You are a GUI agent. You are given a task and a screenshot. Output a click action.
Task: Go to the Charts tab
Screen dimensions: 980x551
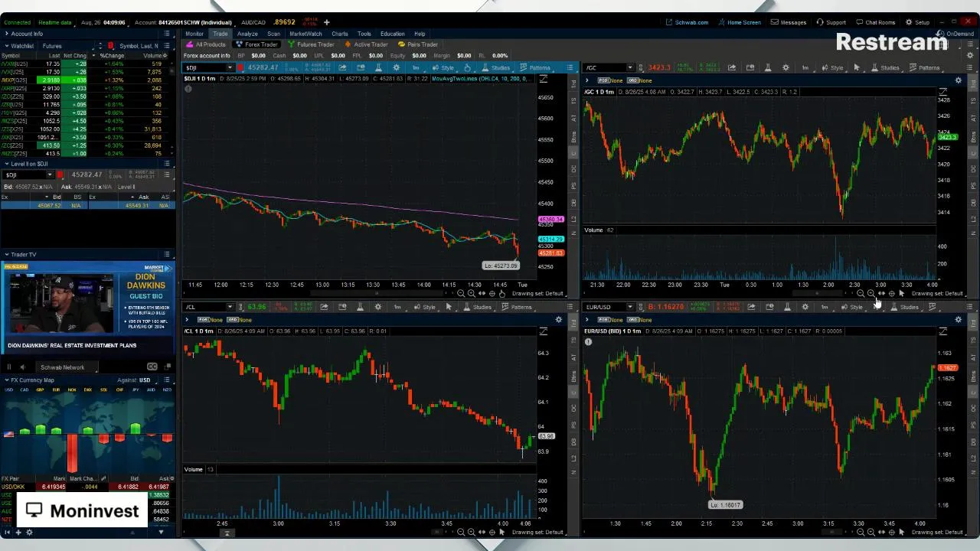(x=340, y=34)
